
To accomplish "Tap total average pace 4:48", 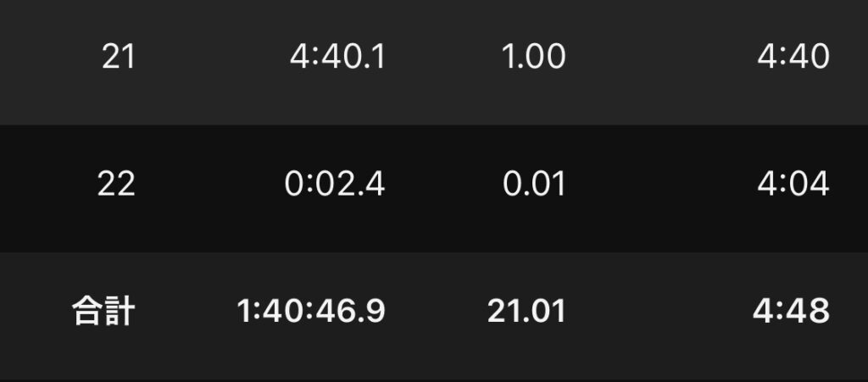I will 791,311.
